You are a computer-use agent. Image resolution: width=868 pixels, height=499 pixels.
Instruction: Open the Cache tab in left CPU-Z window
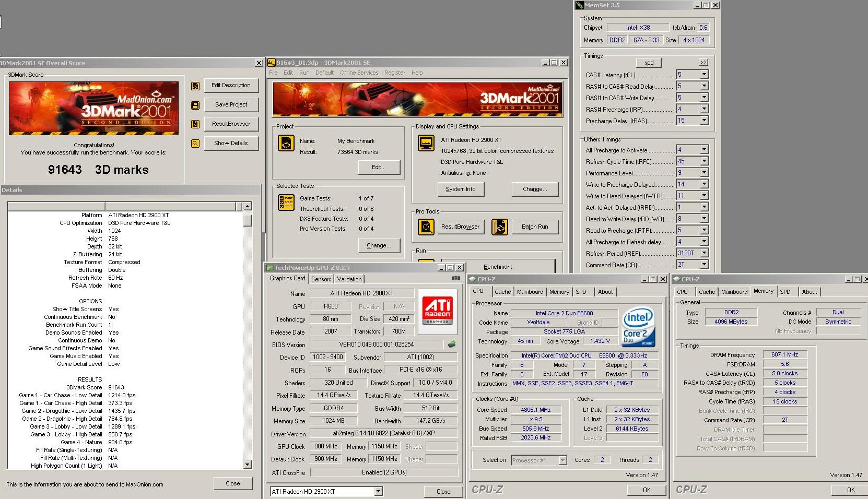(503, 292)
